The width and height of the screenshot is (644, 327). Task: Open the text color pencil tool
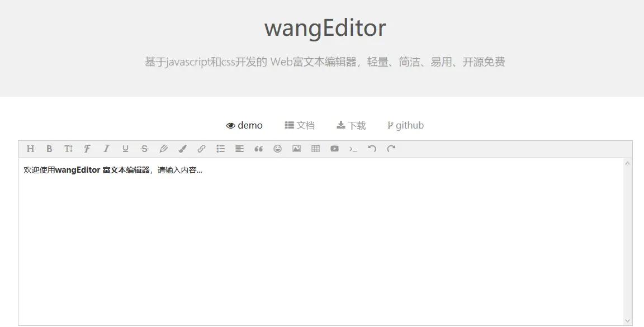[163, 149]
